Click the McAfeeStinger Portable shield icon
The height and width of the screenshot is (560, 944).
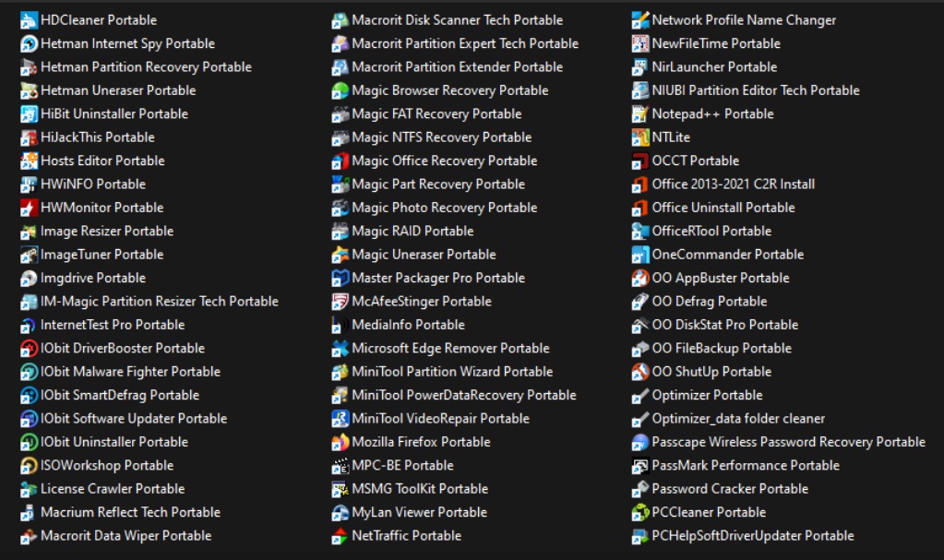pyautogui.click(x=340, y=302)
